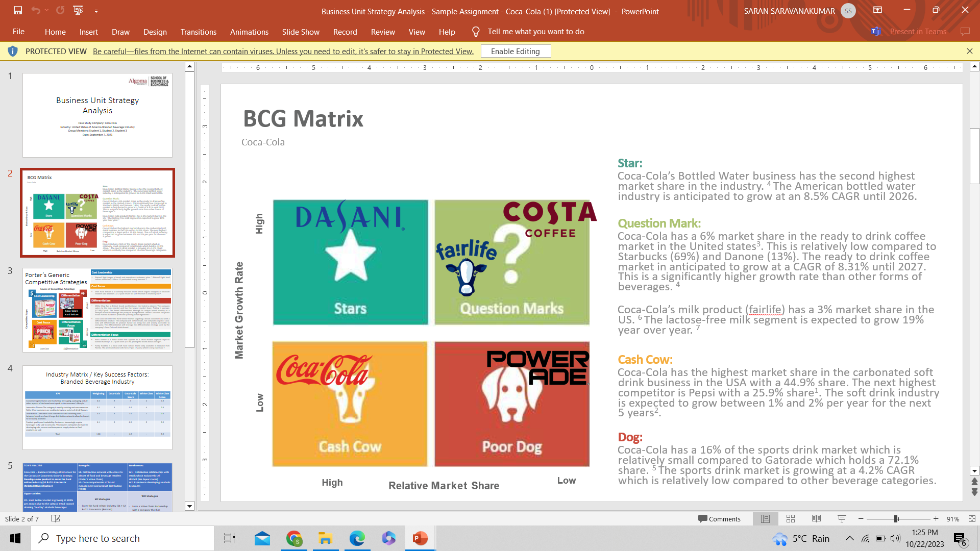Viewport: 980px width, 551px height.
Task: Switch to Reading View icon
Action: pyautogui.click(x=816, y=519)
